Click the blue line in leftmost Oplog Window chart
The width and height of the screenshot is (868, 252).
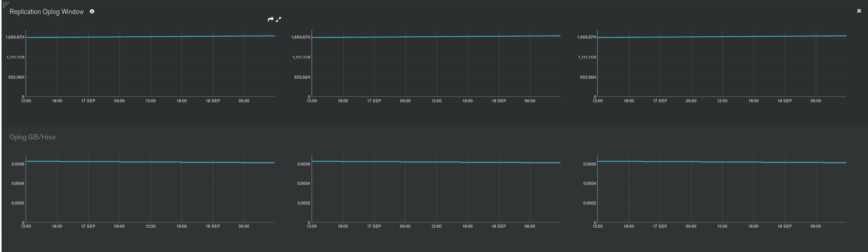click(x=151, y=37)
